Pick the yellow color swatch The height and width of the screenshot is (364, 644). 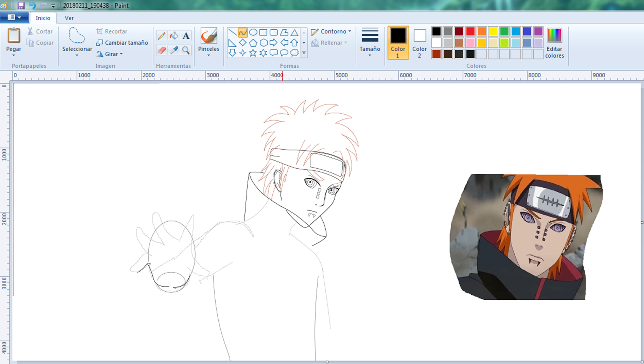pos(493,31)
